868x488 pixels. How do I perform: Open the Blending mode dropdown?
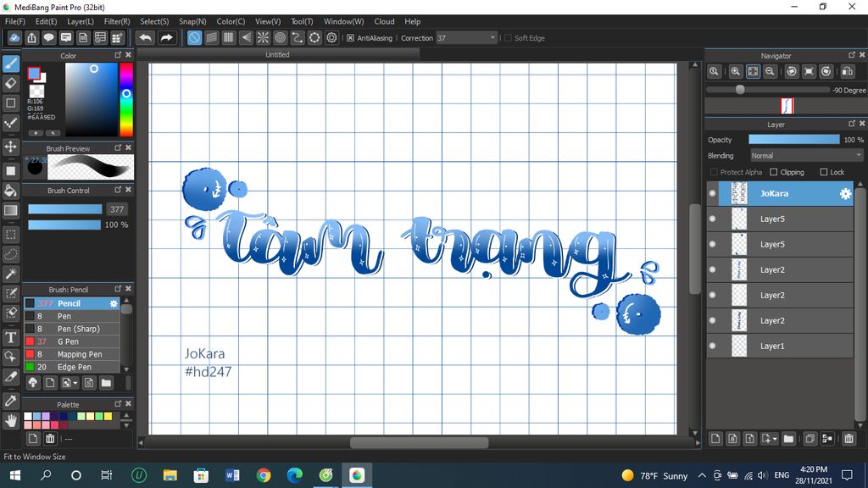(x=807, y=156)
